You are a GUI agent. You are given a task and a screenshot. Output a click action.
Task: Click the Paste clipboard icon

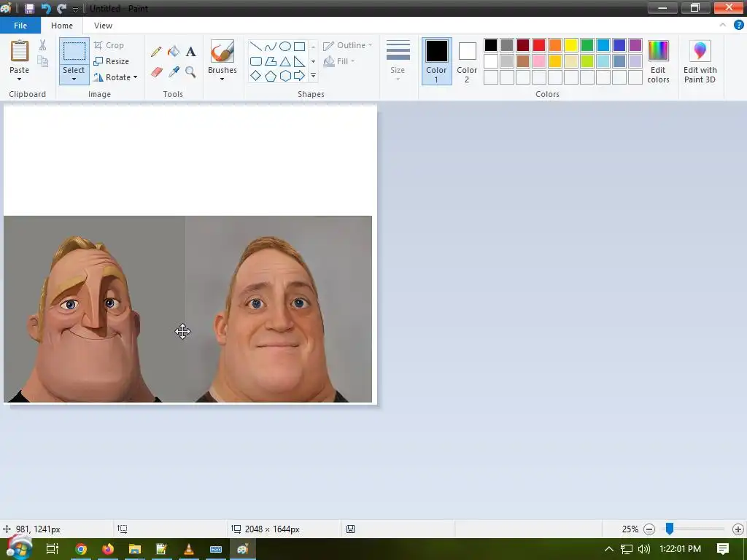point(20,51)
